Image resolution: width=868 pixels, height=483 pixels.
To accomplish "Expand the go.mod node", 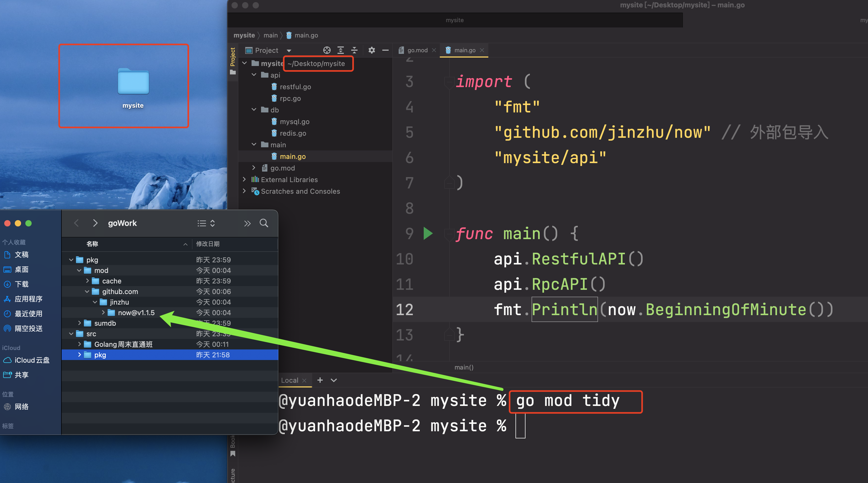I will (x=254, y=168).
